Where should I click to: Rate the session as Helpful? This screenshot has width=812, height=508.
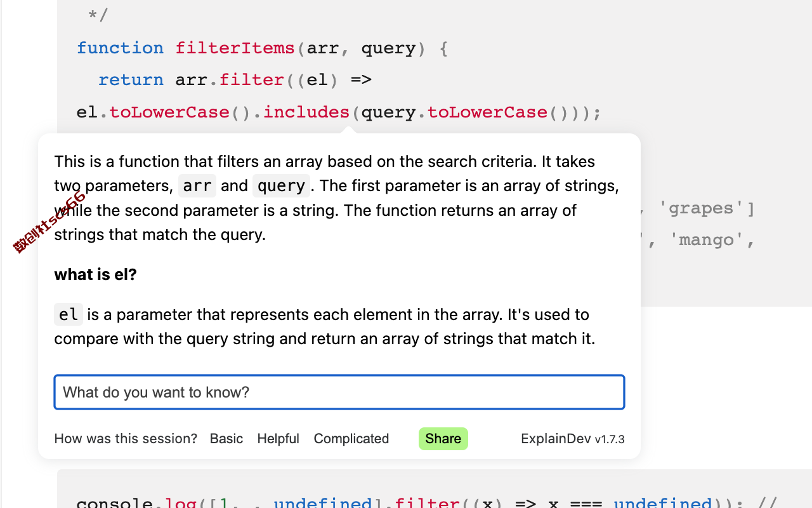[x=278, y=439]
